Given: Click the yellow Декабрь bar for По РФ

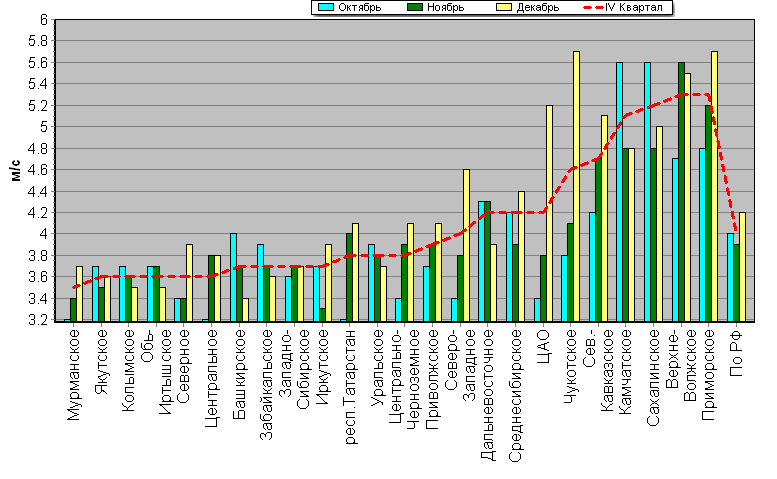Looking at the screenshot, I should pyautogui.click(x=742, y=267).
